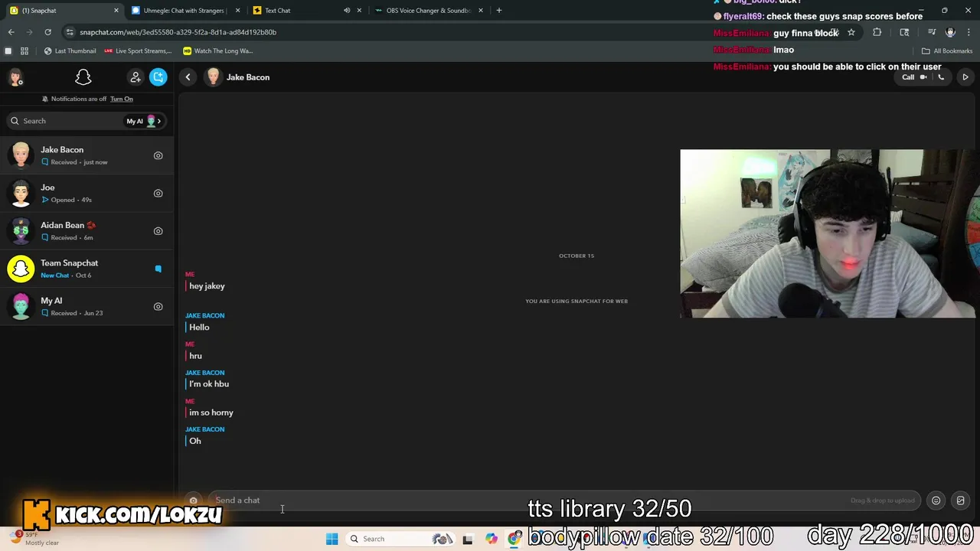Click the 'I'm ok hbu' message
The image size is (980, 551).
coord(209,384)
